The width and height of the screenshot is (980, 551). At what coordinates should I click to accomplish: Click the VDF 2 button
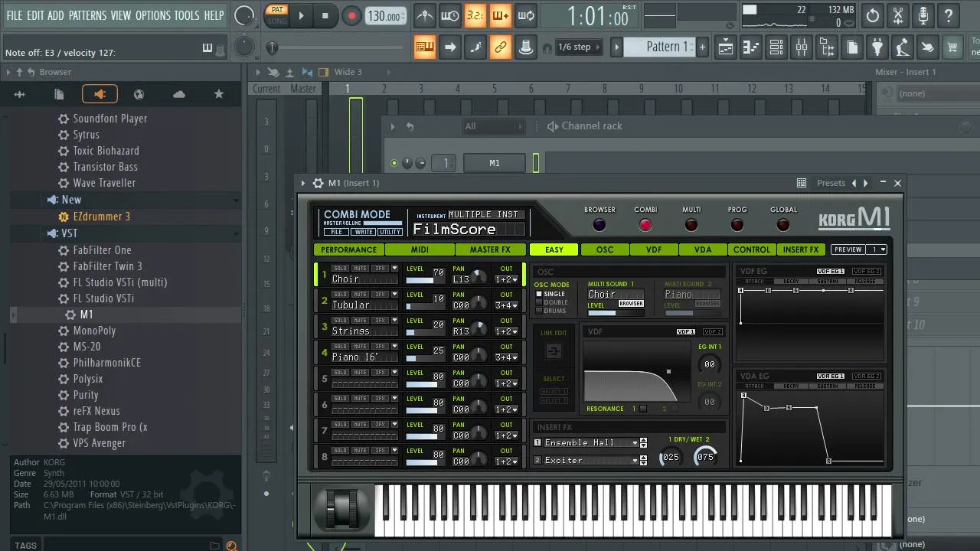(712, 331)
